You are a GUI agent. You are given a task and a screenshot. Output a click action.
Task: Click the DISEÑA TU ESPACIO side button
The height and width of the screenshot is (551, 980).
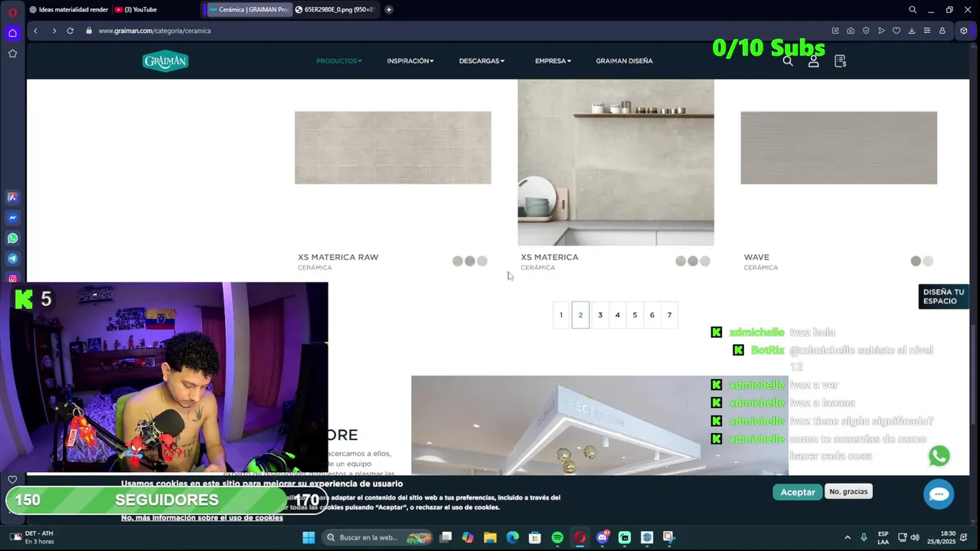click(x=943, y=296)
